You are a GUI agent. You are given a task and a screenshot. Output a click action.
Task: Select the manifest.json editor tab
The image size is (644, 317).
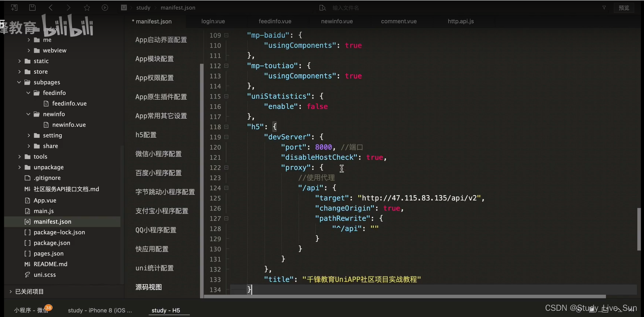[152, 21]
